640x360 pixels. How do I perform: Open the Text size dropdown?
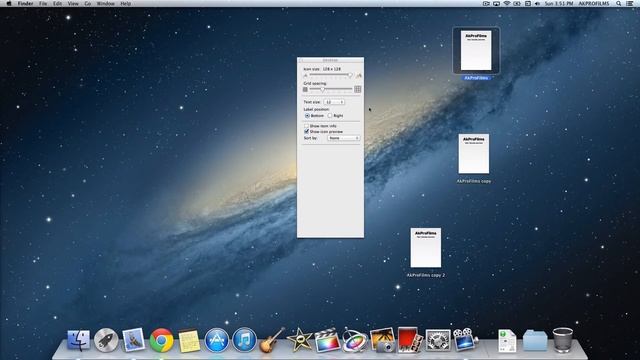(334, 102)
